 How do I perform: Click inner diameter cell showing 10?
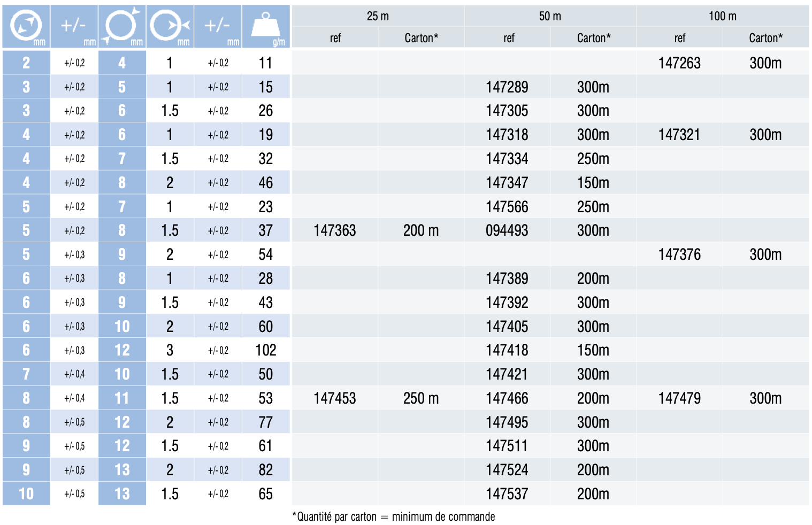26,494
